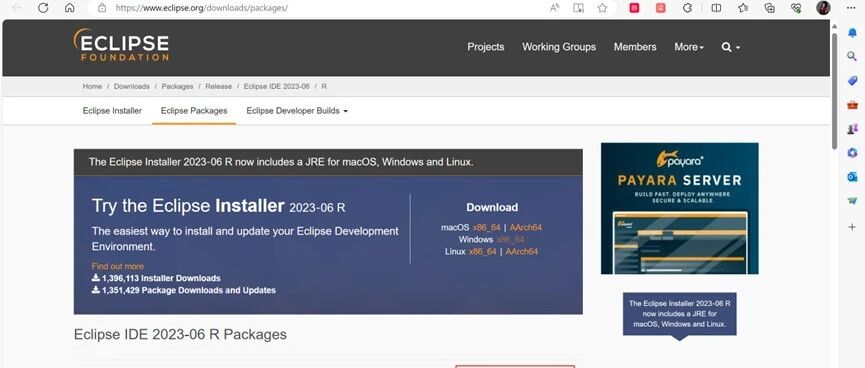865x368 pixels.
Task: Go to Release breadcrumb link
Action: (x=218, y=87)
